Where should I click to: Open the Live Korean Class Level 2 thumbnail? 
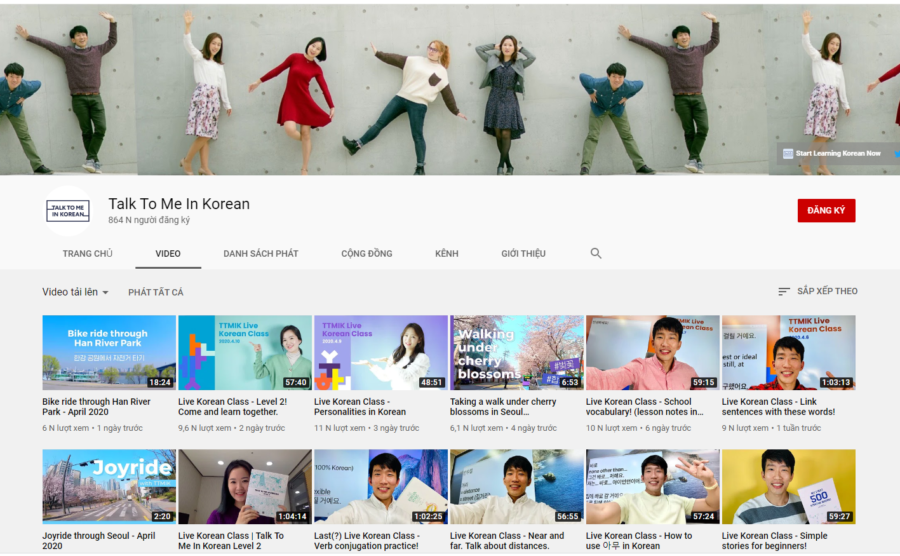(245, 352)
